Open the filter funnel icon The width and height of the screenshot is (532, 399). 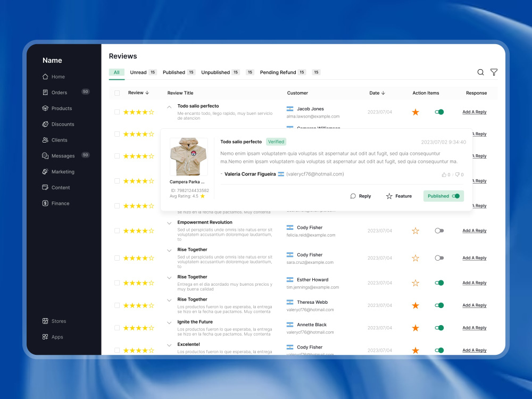pos(494,72)
